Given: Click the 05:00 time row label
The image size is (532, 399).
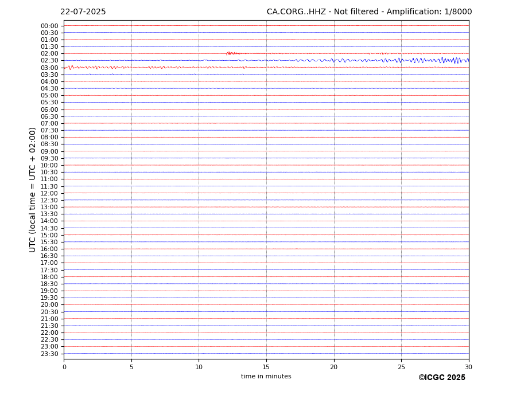Looking at the screenshot, I should coord(49,96).
